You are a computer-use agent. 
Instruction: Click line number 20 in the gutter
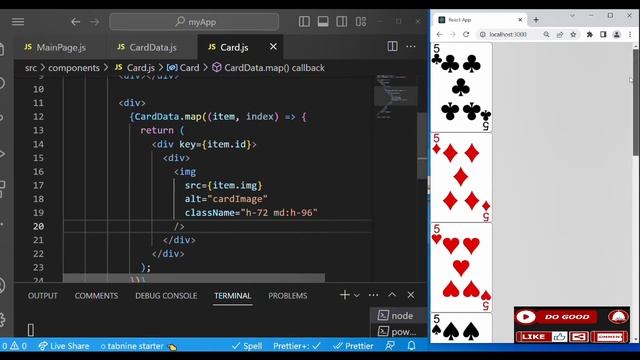tap(38, 226)
